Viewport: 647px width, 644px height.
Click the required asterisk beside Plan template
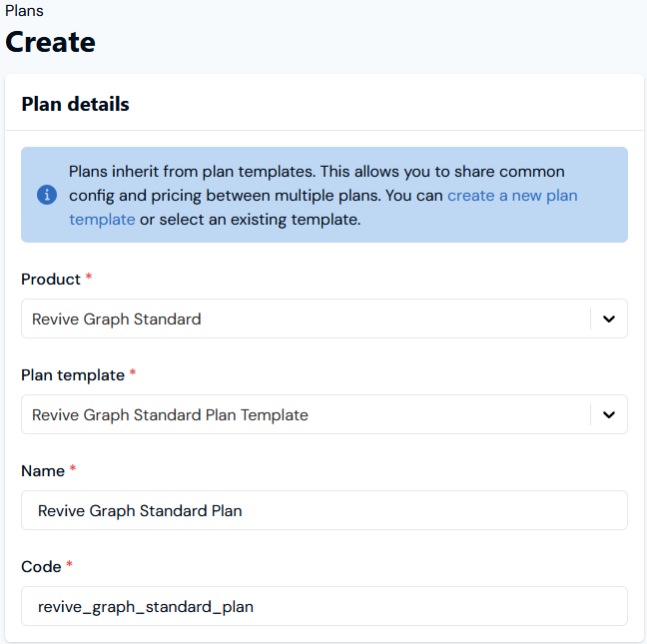click(134, 375)
